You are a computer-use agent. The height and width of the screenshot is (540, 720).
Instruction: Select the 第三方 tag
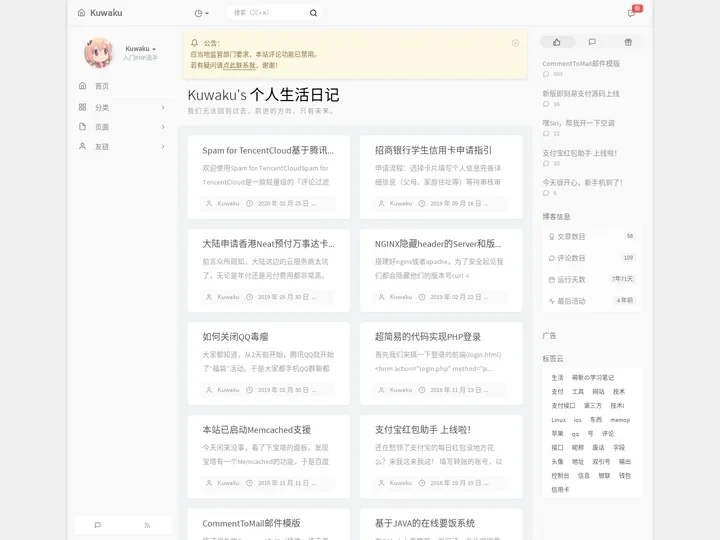coord(592,405)
